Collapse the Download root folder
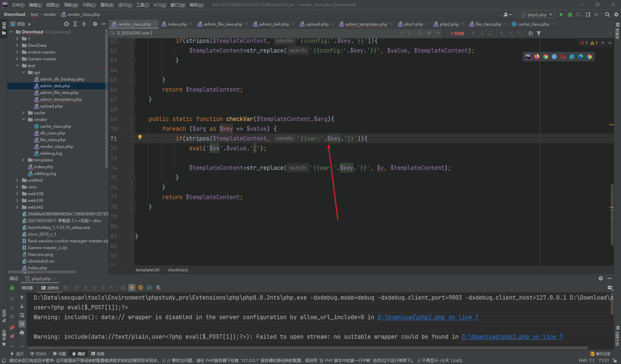Viewport: 621px width, 364px height. tap(11, 32)
